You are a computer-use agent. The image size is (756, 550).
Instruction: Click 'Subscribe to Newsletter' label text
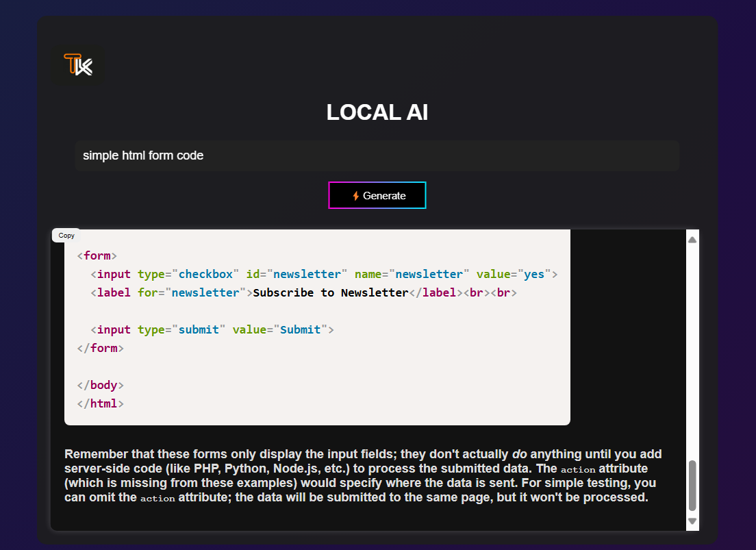click(330, 292)
